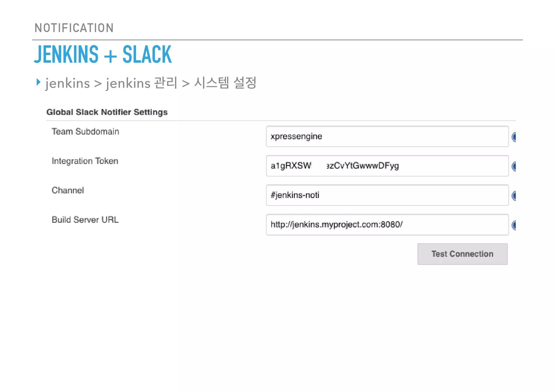Click the Global Slack Notifier Settings heading
This screenshot has width=555, height=392.
pyautogui.click(x=107, y=112)
